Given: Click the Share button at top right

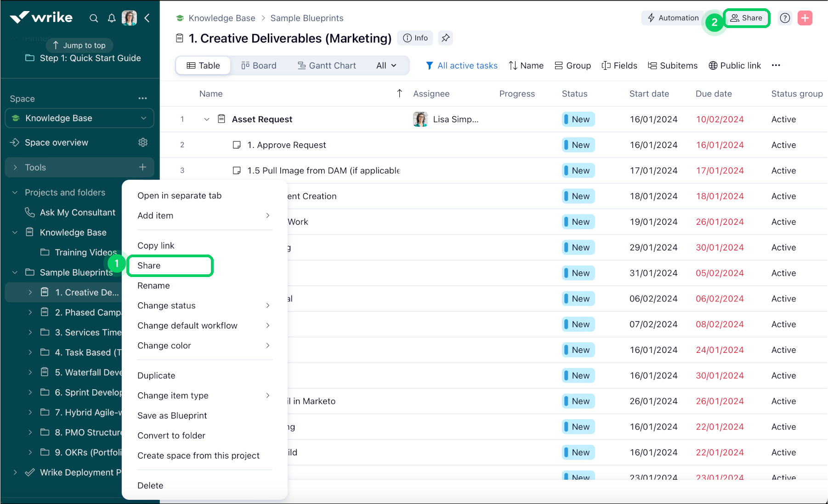Looking at the screenshot, I should [x=747, y=18].
